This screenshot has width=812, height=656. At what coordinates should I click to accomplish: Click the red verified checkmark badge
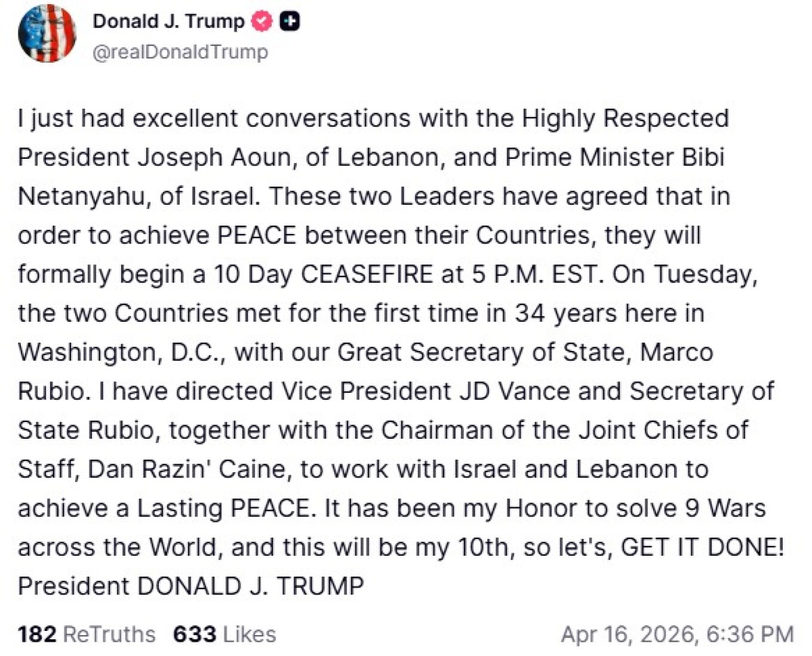tap(262, 21)
